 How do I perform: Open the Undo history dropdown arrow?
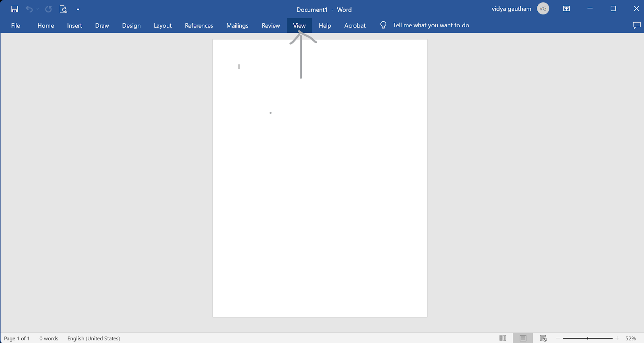38,9
